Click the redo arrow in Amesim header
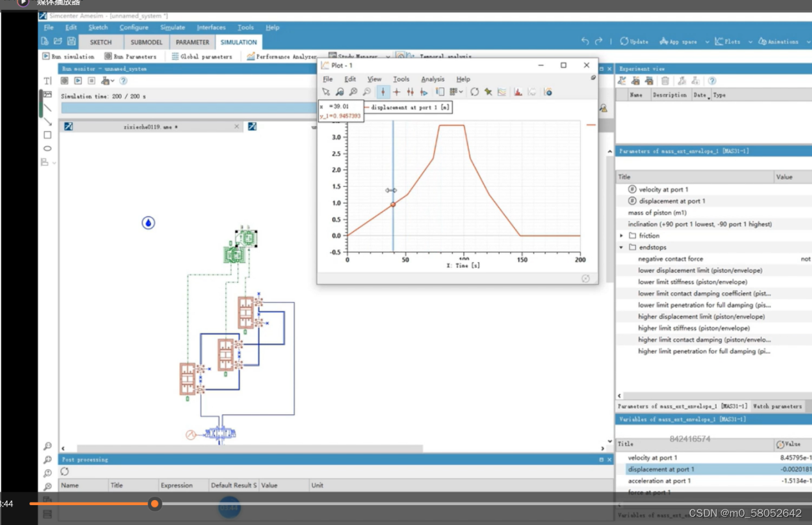 coord(599,42)
